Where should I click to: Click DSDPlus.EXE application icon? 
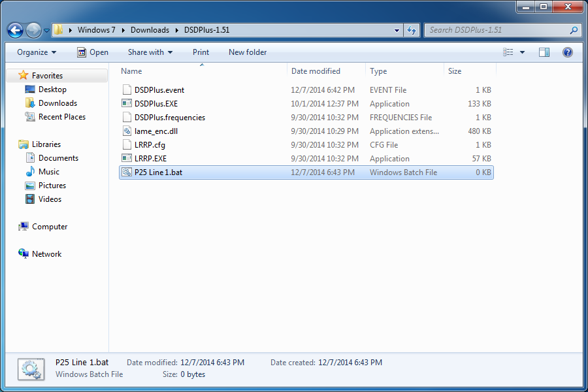127,103
